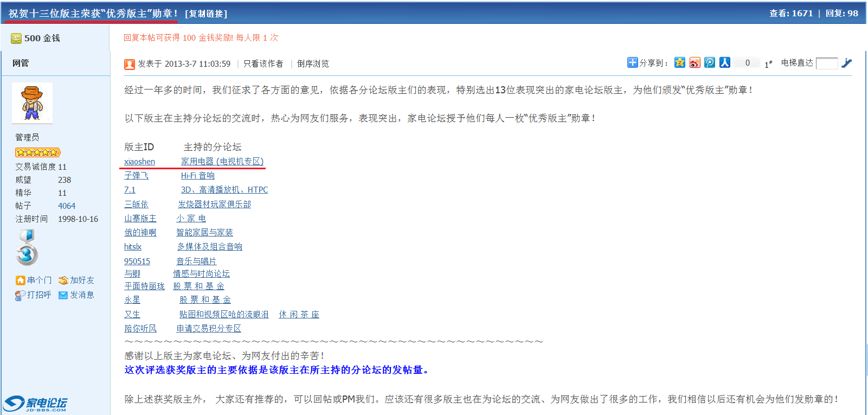Switch to 倒序浏览 reverse order view
Image resolution: width=868 pixels, height=415 pixels.
[313, 64]
